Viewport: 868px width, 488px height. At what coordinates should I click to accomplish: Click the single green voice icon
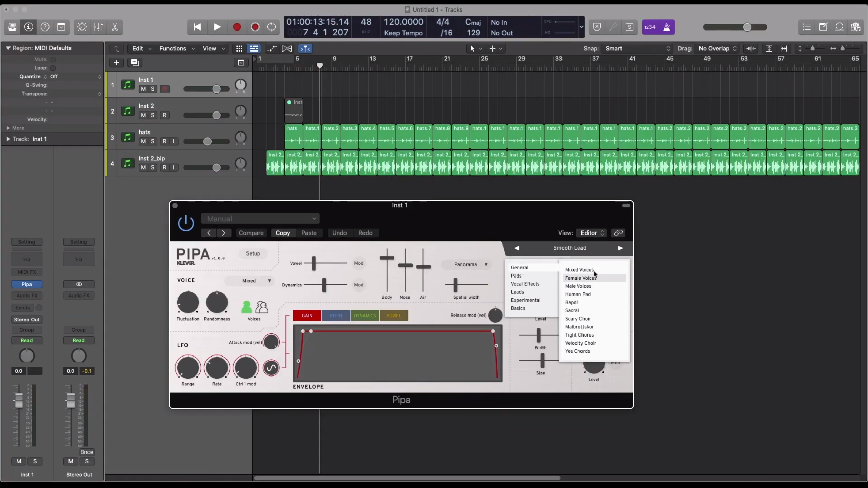[x=246, y=307]
